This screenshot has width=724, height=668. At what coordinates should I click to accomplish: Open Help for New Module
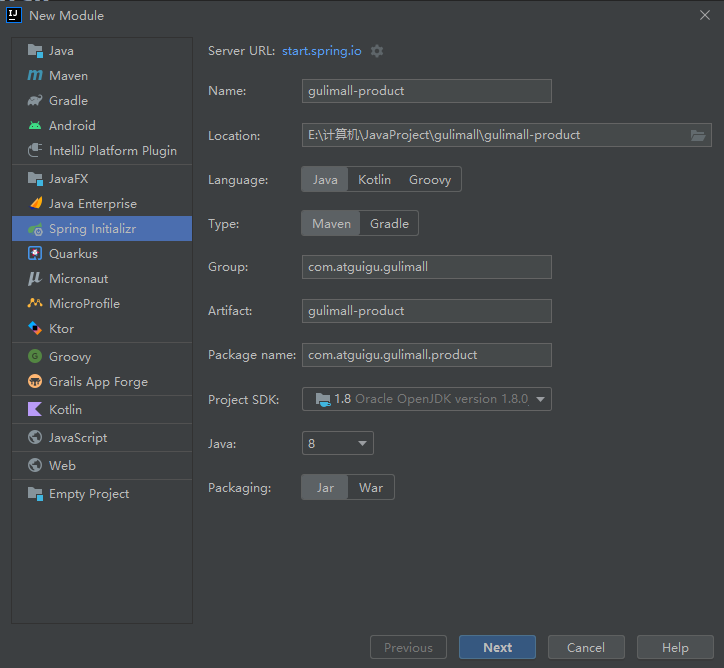(675, 647)
